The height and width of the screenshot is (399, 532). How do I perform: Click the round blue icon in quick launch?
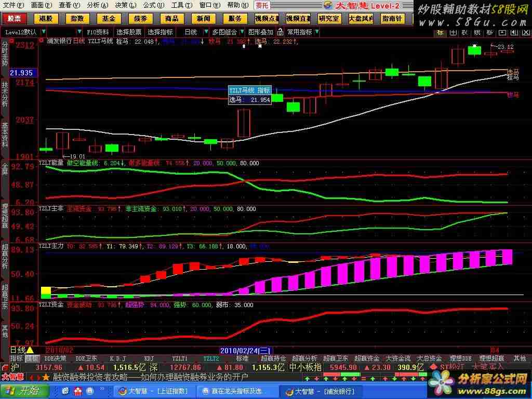90,391
